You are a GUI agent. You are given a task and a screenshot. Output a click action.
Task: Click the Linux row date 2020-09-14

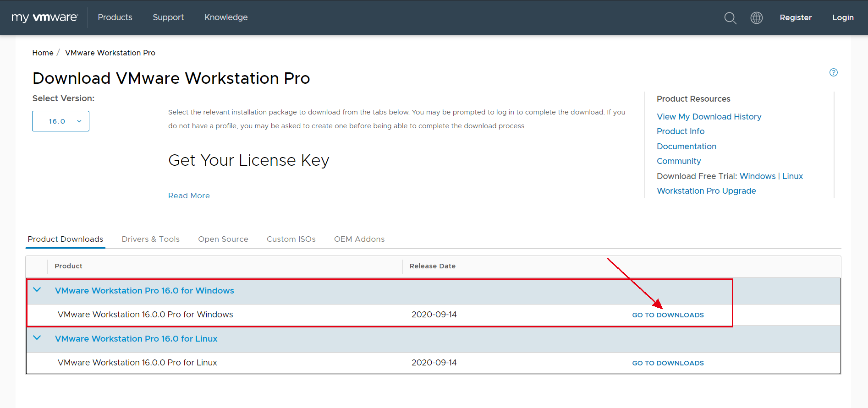tap(434, 363)
